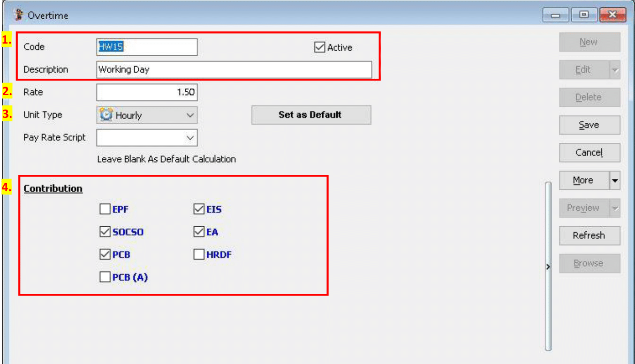The width and height of the screenshot is (635, 364).
Task: Check the HRDF contribution box
Action: [x=199, y=254]
